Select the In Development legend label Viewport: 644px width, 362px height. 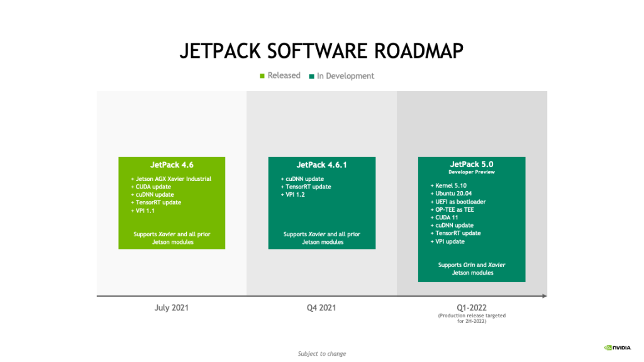coord(345,76)
